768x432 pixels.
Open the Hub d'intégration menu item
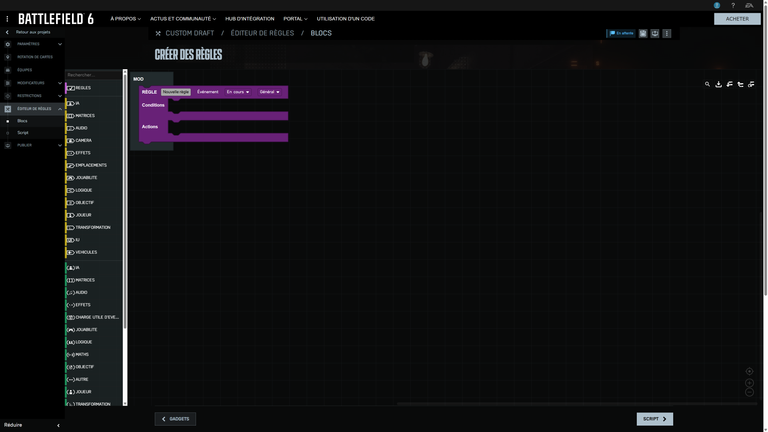click(x=249, y=18)
